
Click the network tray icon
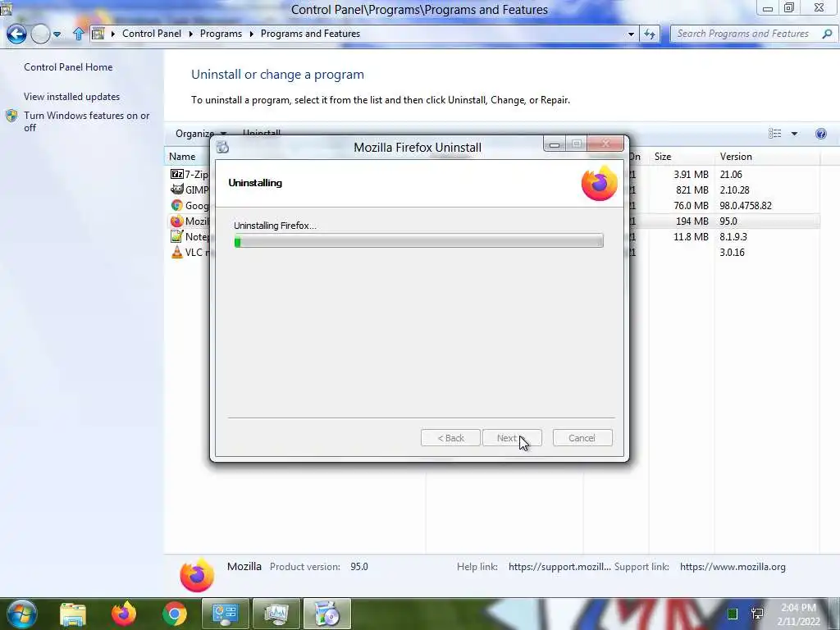click(757, 614)
